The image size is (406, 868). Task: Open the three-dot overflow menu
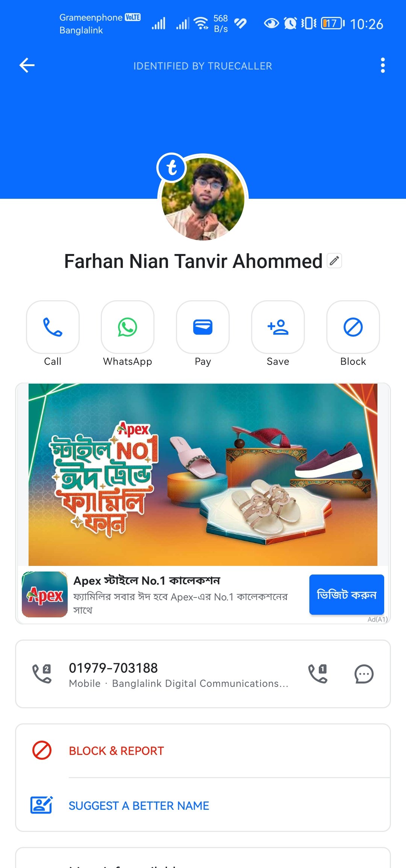click(383, 65)
